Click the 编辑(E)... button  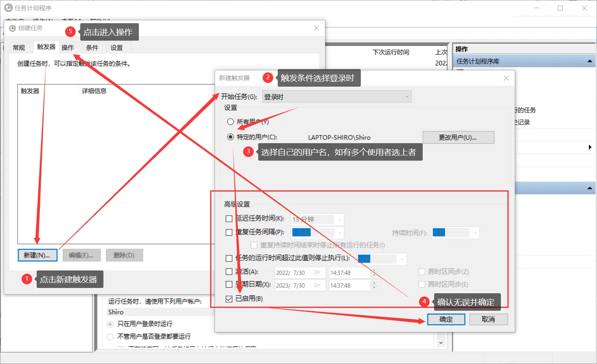[81, 255]
